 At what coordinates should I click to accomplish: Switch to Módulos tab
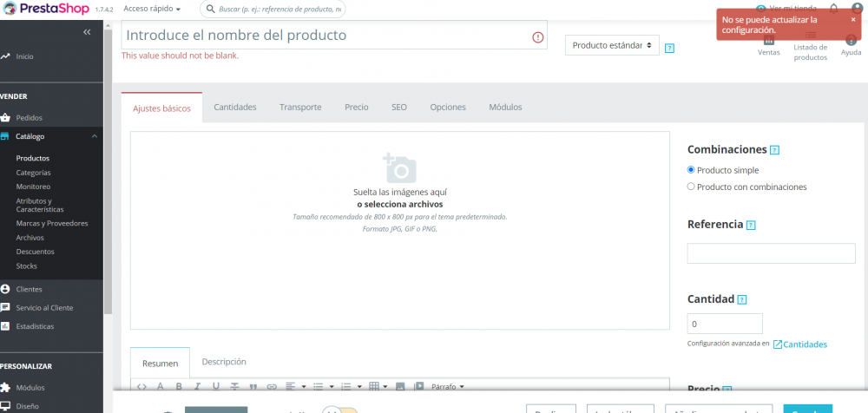click(x=505, y=108)
